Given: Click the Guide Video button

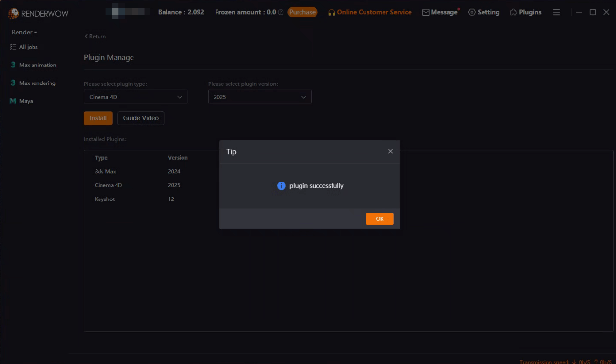Looking at the screenshot, I should coord(141,118).
